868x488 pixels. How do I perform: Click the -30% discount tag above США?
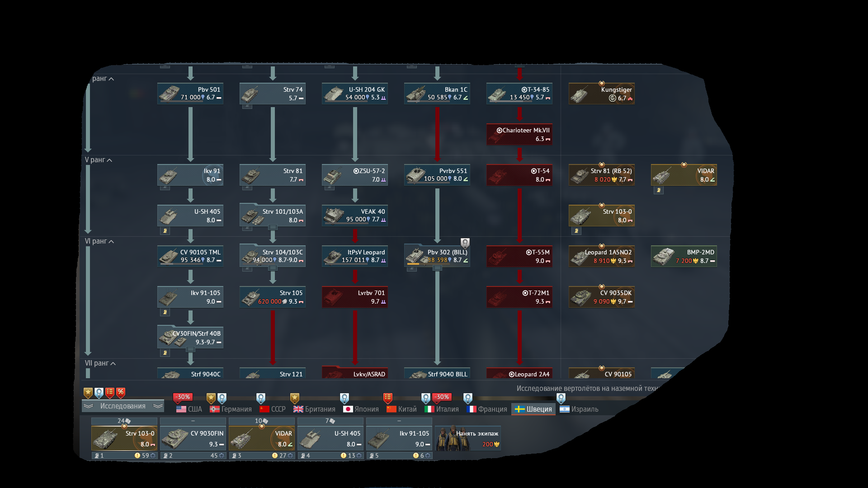[183, 397]
